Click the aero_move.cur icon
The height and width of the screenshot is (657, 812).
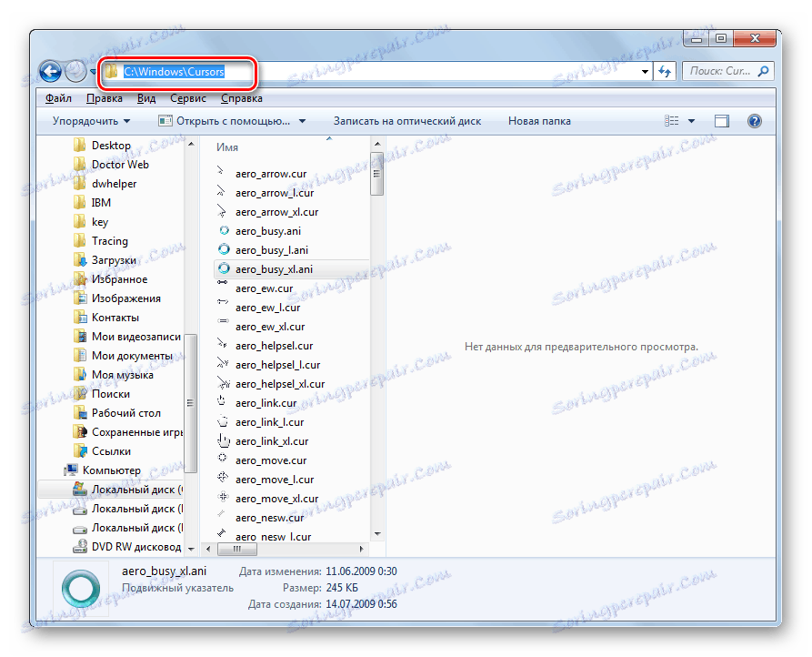222,458
